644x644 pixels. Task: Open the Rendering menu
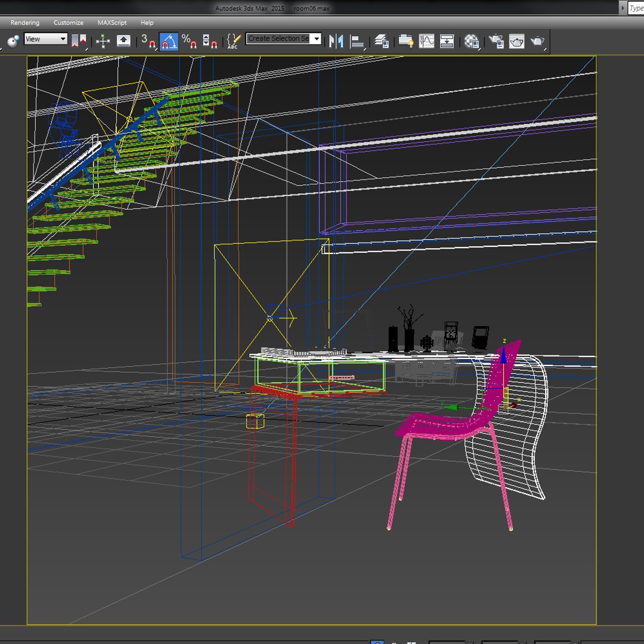(x=25, y=23)
